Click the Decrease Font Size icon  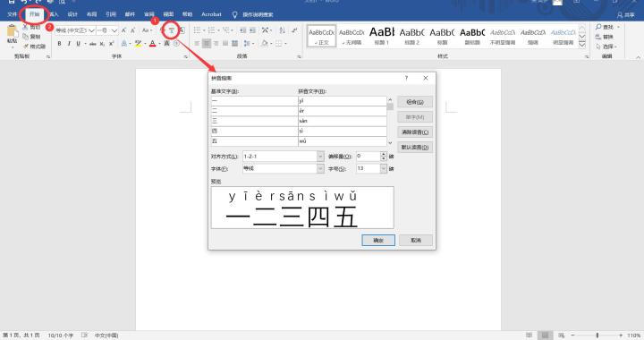[133, 30]
